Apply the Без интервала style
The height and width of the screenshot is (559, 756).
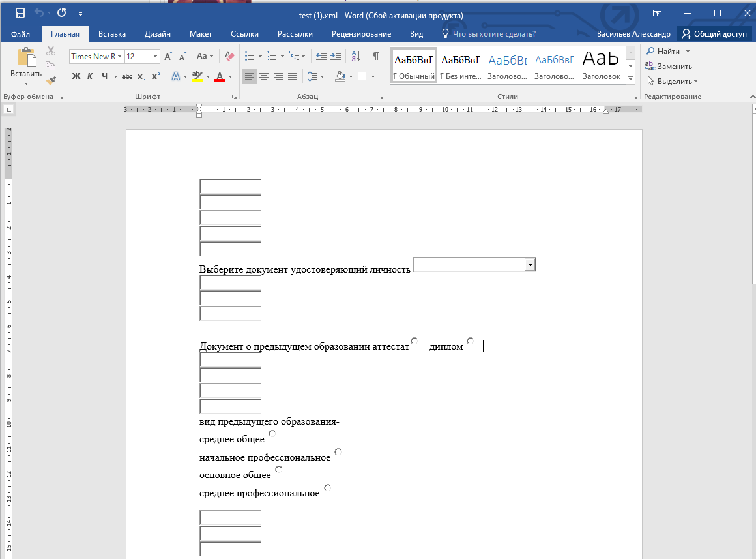(461, 65)
